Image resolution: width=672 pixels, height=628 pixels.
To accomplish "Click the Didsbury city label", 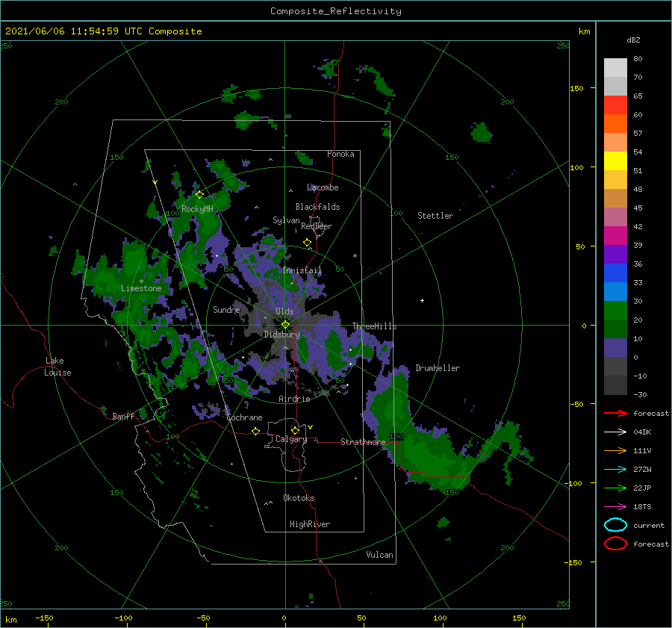I will pos(281,335).
